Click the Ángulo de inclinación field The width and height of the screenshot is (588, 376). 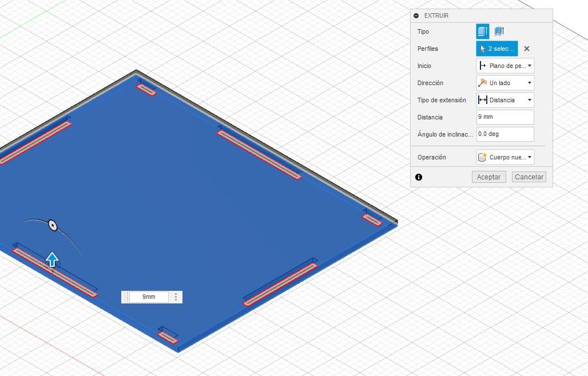[505, 134]
